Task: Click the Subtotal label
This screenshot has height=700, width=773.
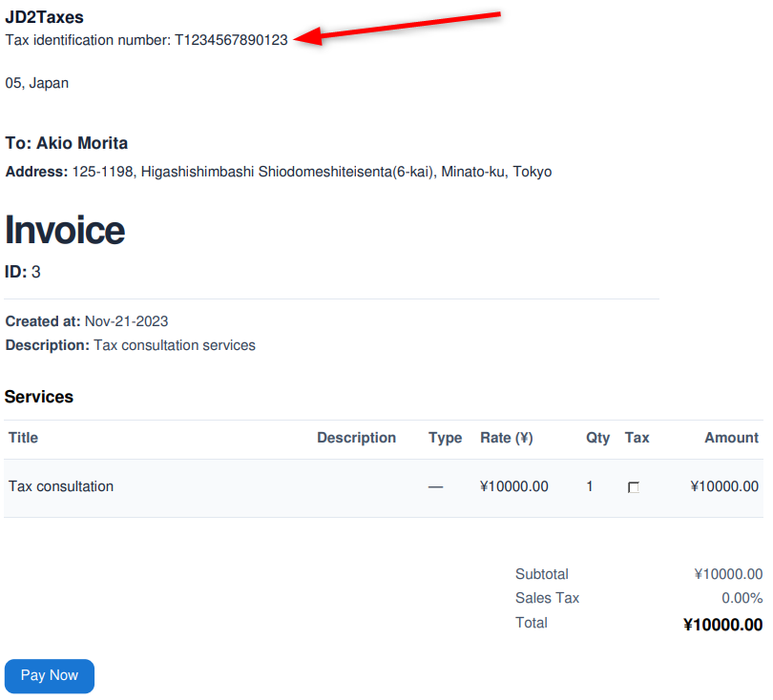Action: tap(541, 574)
